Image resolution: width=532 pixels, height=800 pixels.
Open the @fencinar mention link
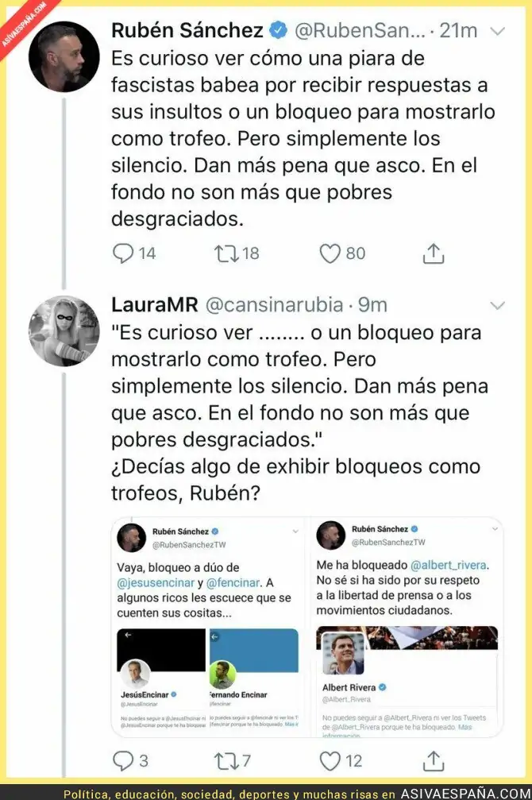233,582
